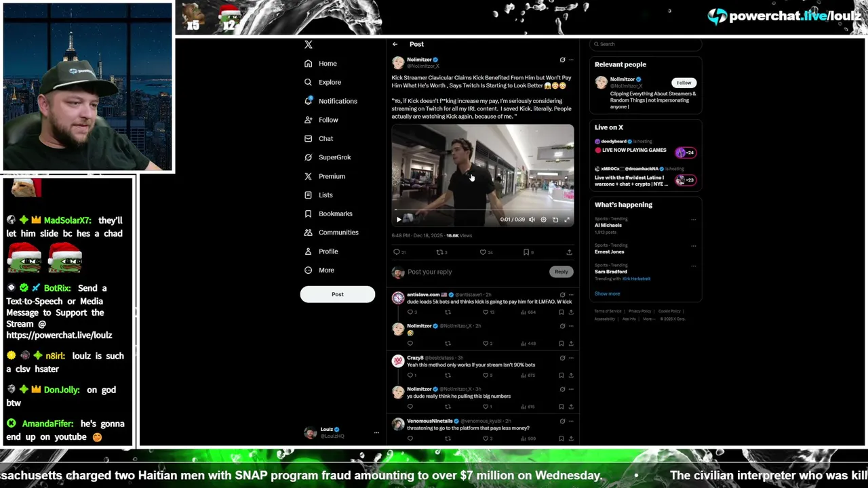Follow Nolimitzor in Relevant people
Viewport: 868px width, 488px height.
coord(684,83)
